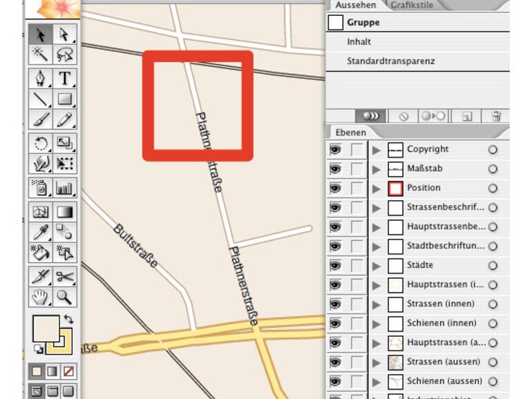Toggle new art maintains appearance button
532x399 pixels.
click(371, 116)
